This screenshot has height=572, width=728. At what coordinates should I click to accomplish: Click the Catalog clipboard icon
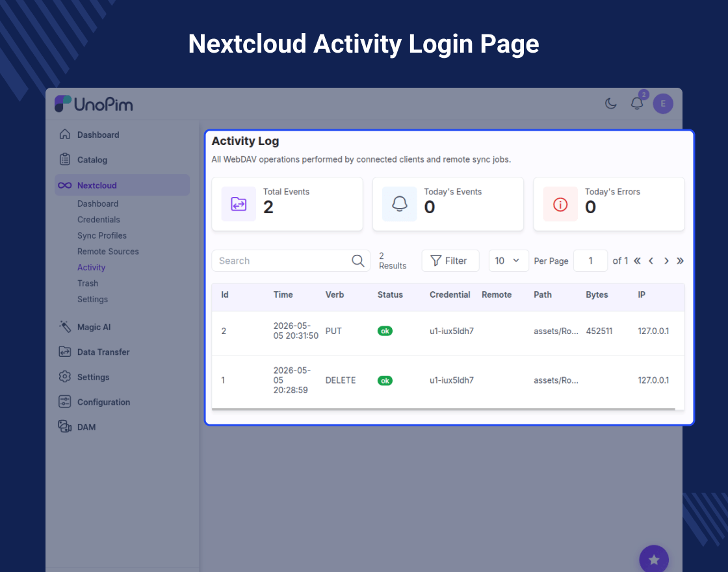tap(65, 159)
